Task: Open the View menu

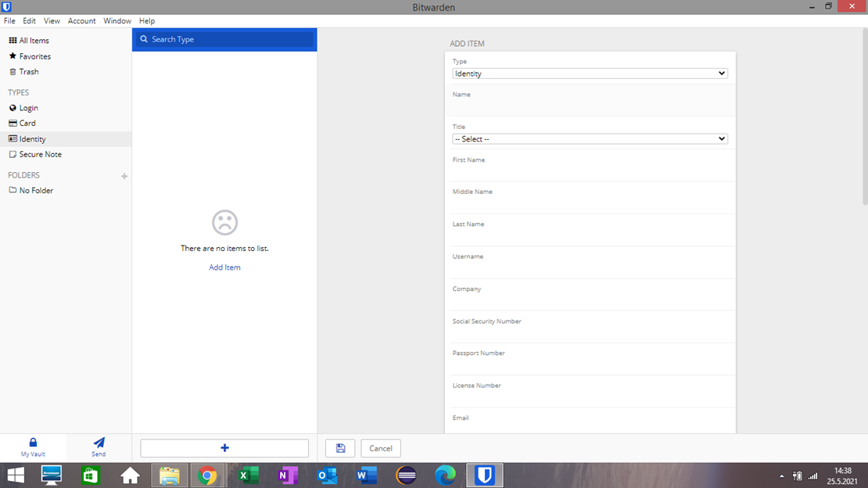Action: point(52,20)
